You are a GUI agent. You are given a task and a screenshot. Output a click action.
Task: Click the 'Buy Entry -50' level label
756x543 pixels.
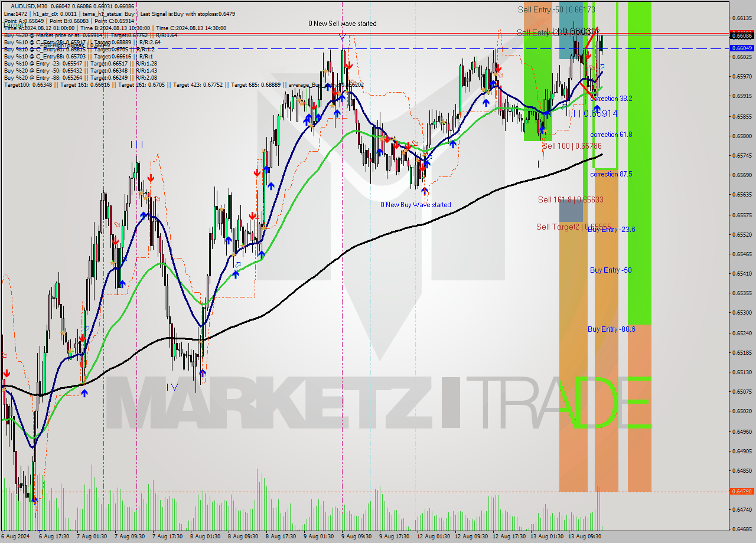[611, 270]
